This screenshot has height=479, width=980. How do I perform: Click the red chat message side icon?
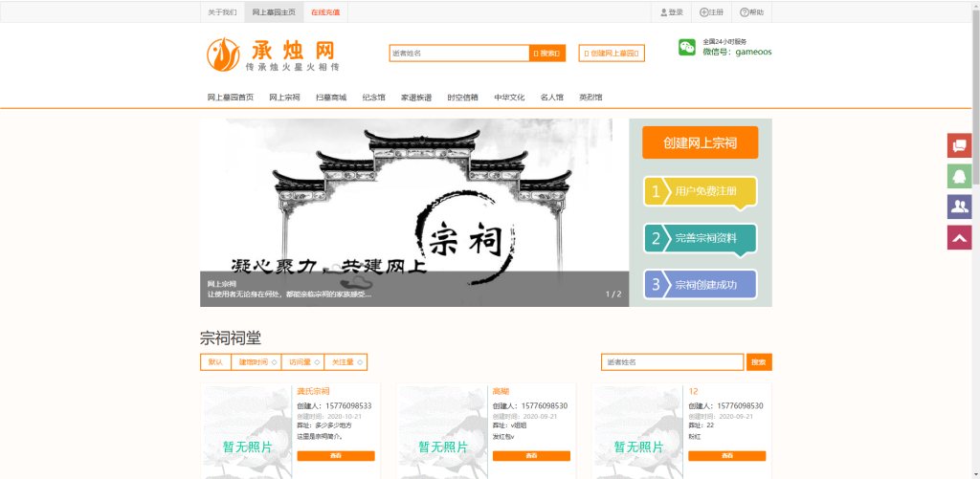coord(959,145)
